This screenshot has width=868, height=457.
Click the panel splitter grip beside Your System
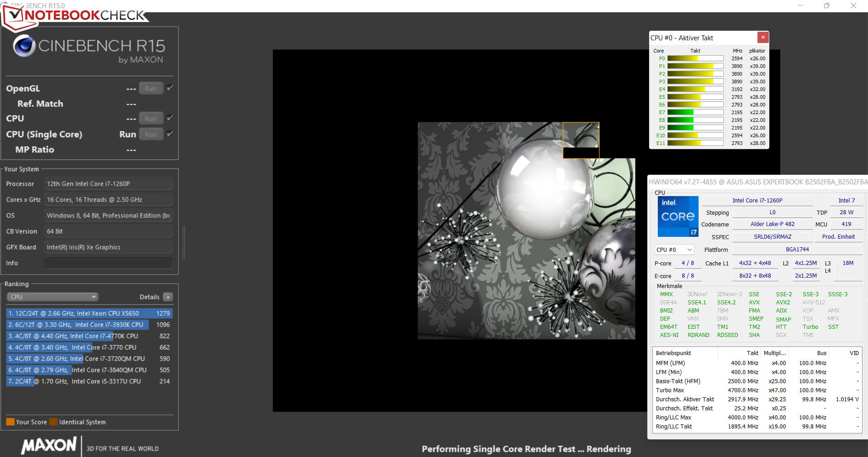click(183, 242)
